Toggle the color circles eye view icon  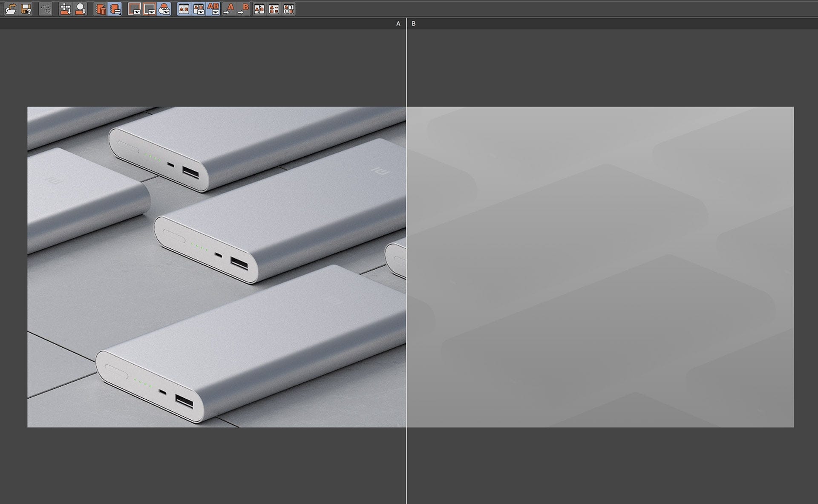[164, 9]
